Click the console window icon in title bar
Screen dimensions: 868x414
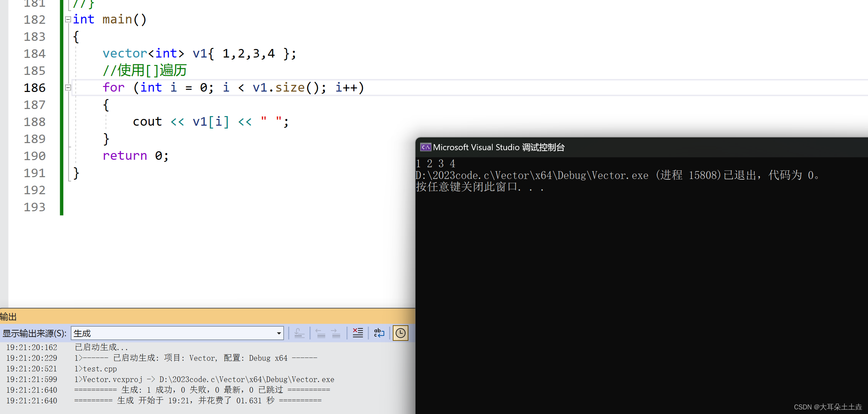[x=425, y=147]
